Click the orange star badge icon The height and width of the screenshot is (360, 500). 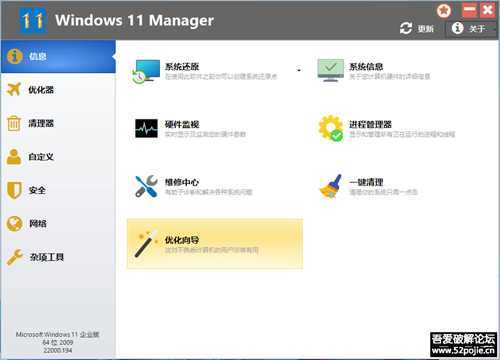(x=444, y=11)
